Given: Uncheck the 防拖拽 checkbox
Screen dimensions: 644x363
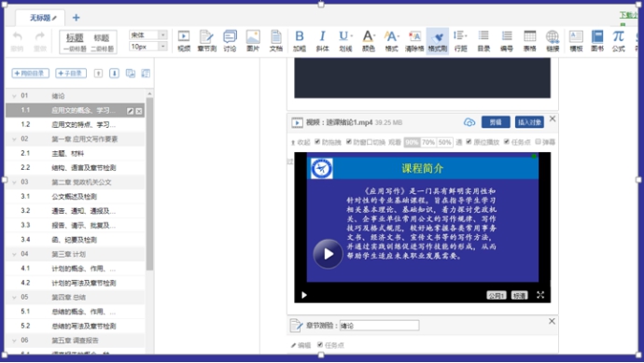Looking at the screenshot, I should pyautogui.click(x=317, y=142).
